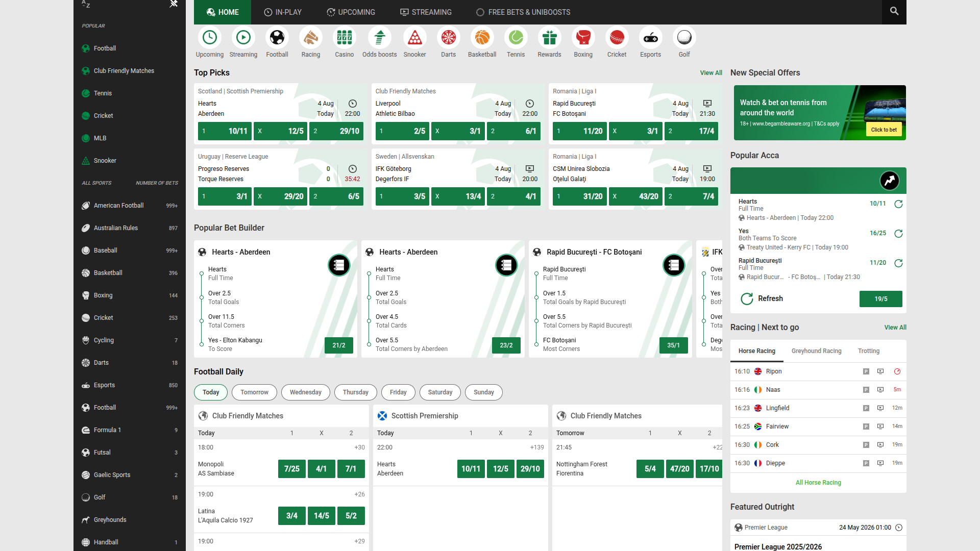Open the IN-PLAY menu
The width and height of the screenshot is (980, 551).
(282, 12)
